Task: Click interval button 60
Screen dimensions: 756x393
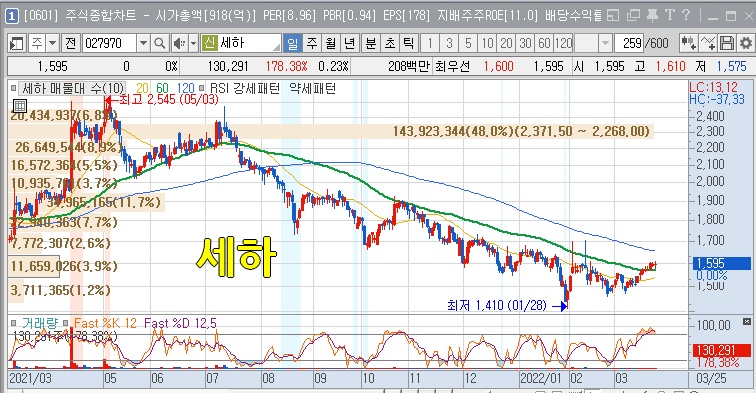Action: click(544, 43)
